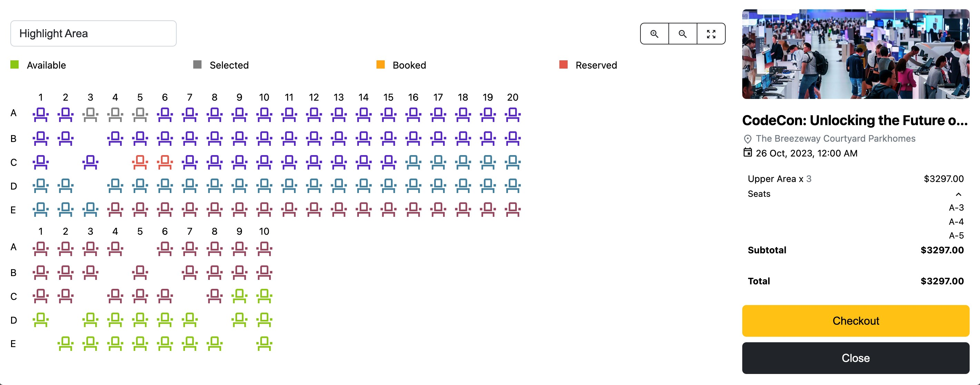Deselect the gray seat A-5 in upper grid
980x385 pixels.
[140, 114]
